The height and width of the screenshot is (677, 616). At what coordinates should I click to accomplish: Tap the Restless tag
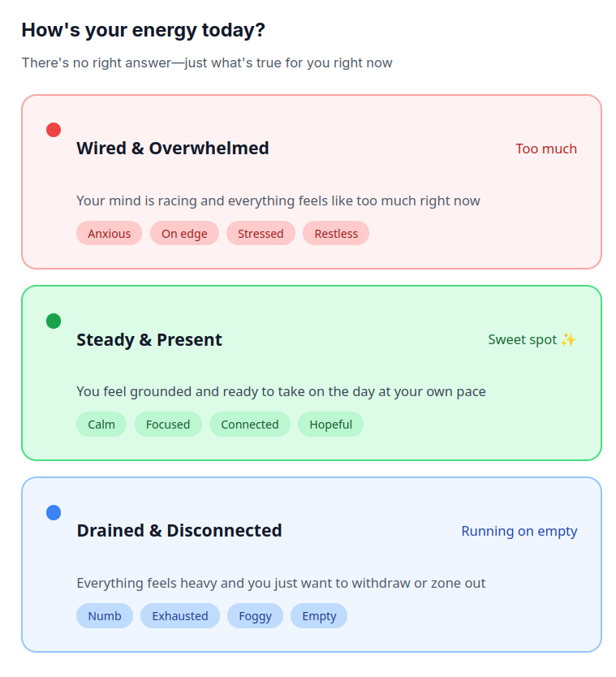336,234
